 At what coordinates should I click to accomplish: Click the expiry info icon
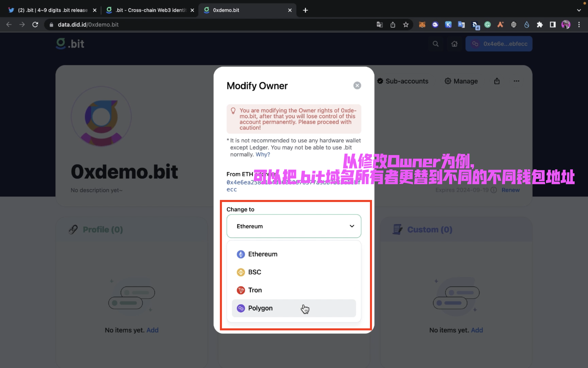493,190
